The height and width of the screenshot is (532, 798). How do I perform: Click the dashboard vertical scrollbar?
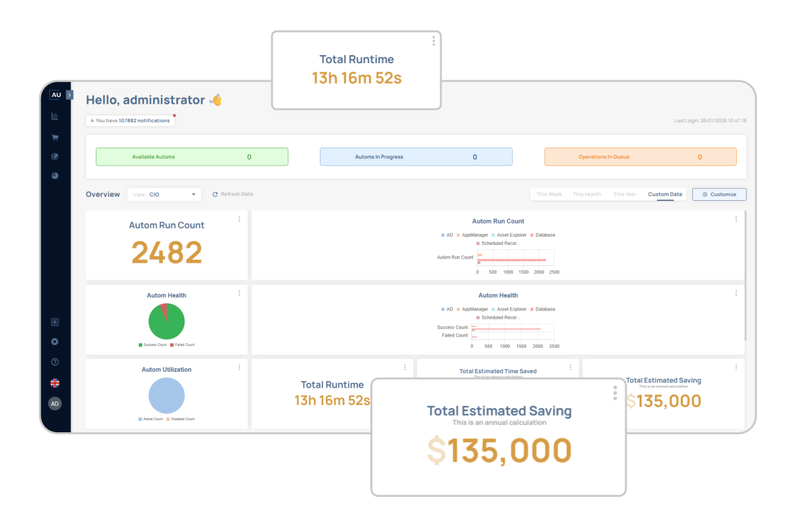pos(745,279)
